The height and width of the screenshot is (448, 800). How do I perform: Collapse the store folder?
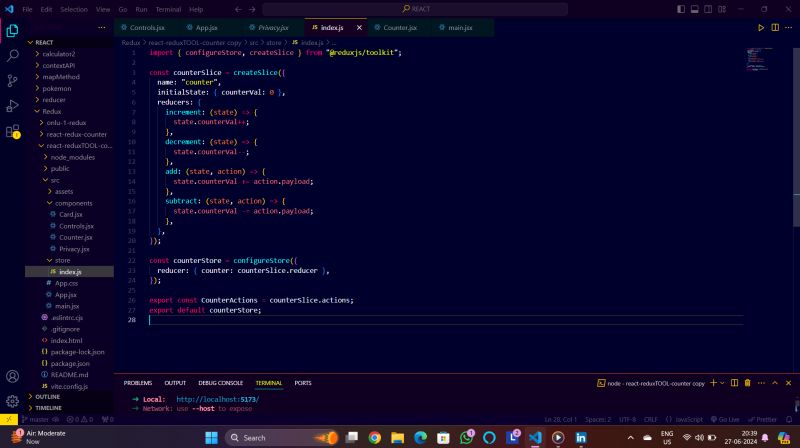pyautogui.click(x=62, y=260)
